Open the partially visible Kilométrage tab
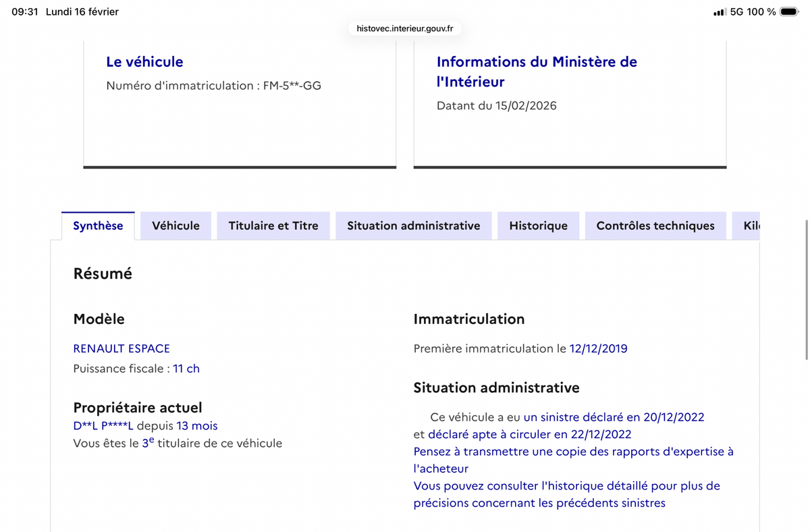Screen dimensions: 810x532 tap(751, 225)
